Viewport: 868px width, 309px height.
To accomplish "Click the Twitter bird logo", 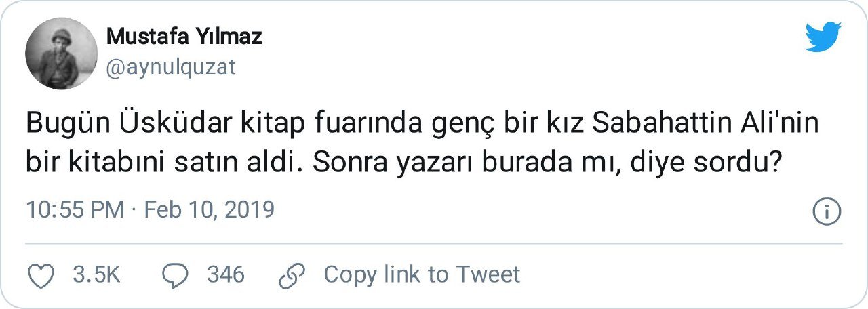I will pos(823,37).
